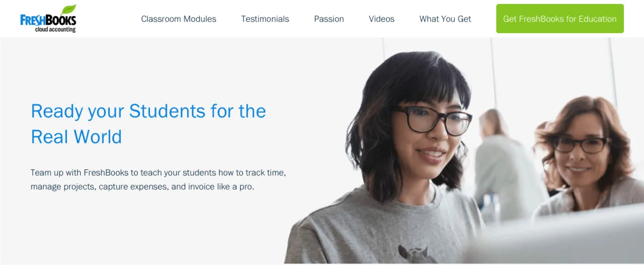Open the Videos nav link
This screenshot has width=644, height=265.
pos(381,19)
